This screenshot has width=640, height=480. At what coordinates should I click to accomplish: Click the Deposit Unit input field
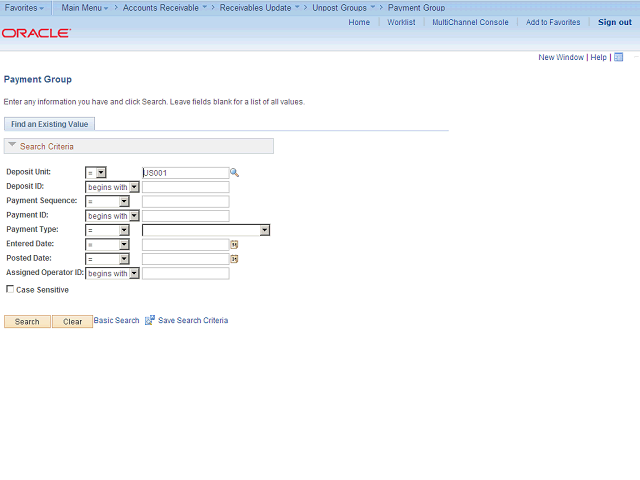pos(186,173)
